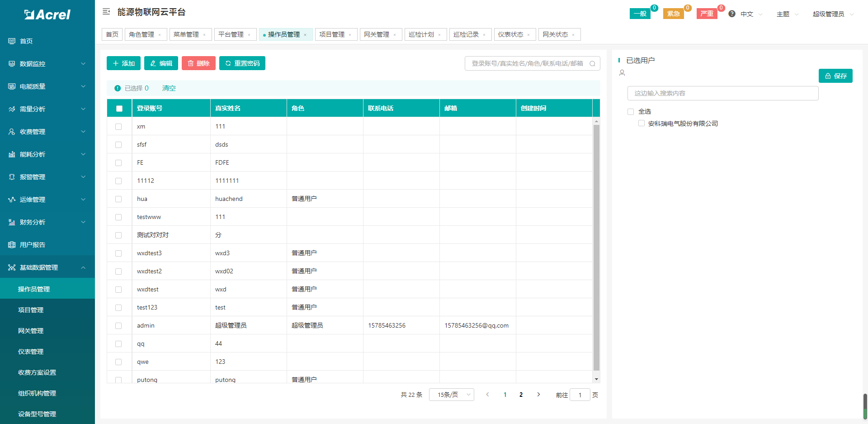Click the power quality sidebar icon
This screenshot has width=868, height=424.
coord(12,86)
